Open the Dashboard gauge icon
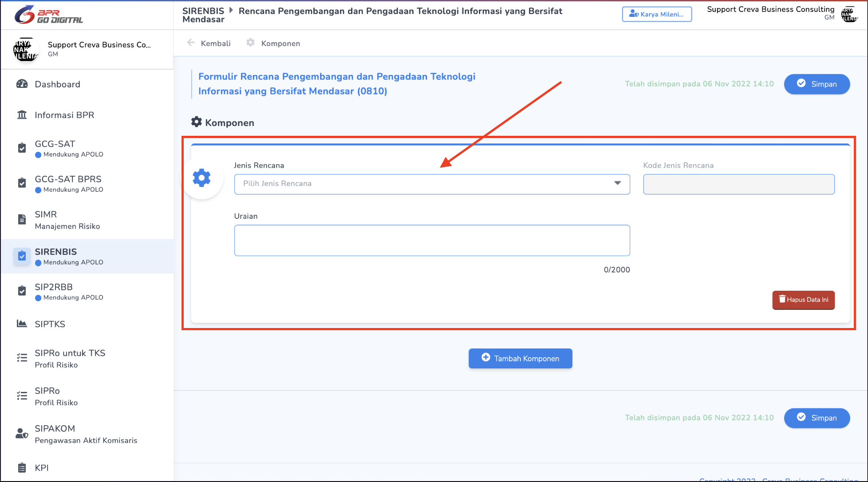Viewport: 868px width, 482px height. click(x=22, y=84)
